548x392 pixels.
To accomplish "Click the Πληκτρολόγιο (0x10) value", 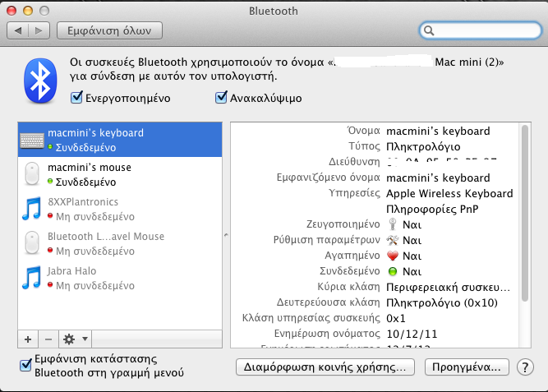I will [442, 302].
